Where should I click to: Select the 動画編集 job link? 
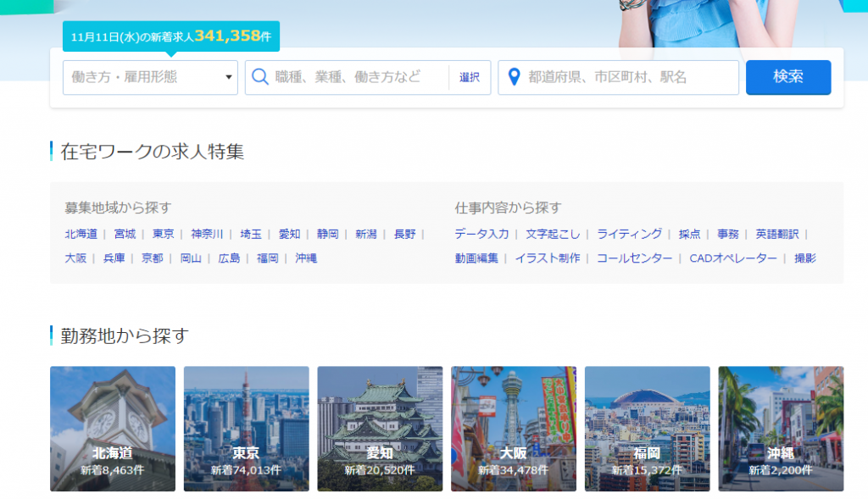476,258
